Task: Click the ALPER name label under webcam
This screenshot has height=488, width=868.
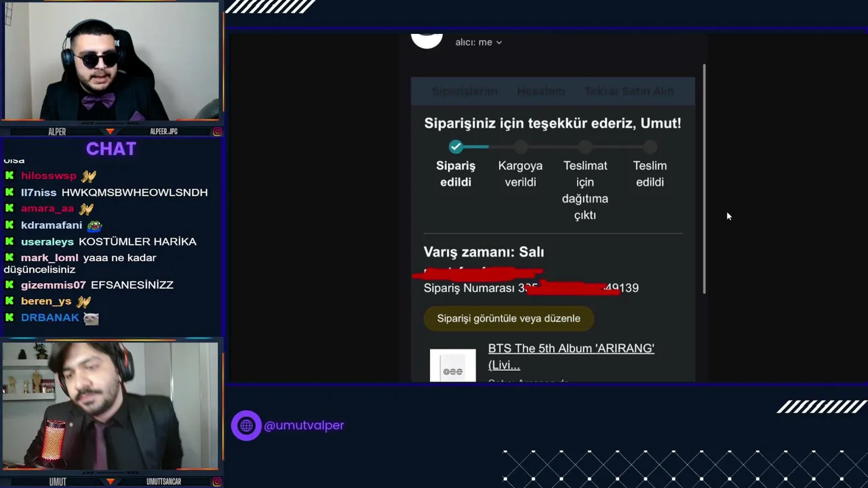Action: (x=57, y=131)
